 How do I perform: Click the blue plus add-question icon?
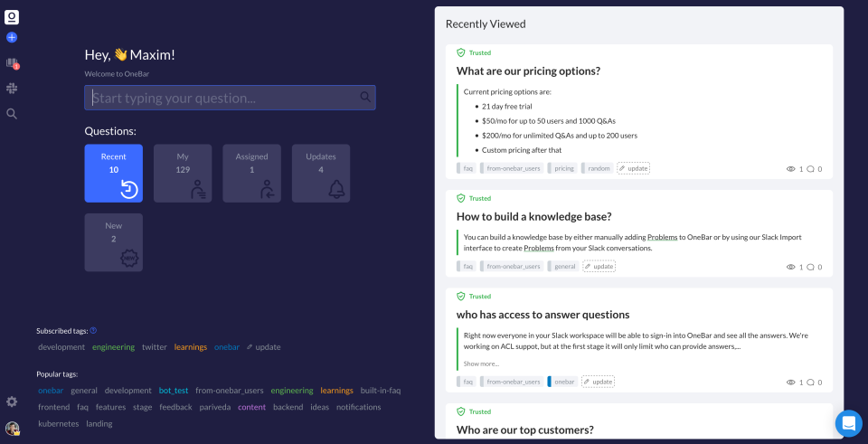click(12, 38)
